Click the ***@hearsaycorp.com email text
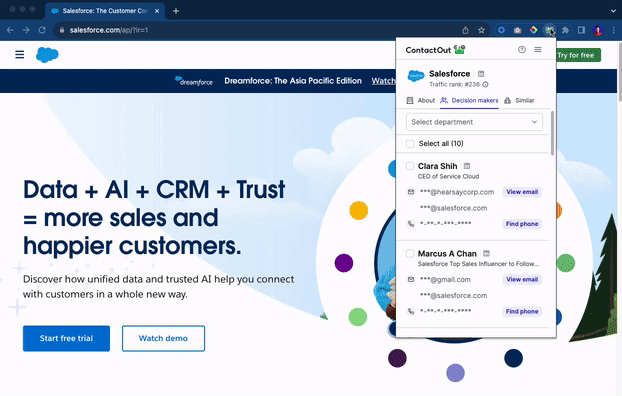 [457, 192]
